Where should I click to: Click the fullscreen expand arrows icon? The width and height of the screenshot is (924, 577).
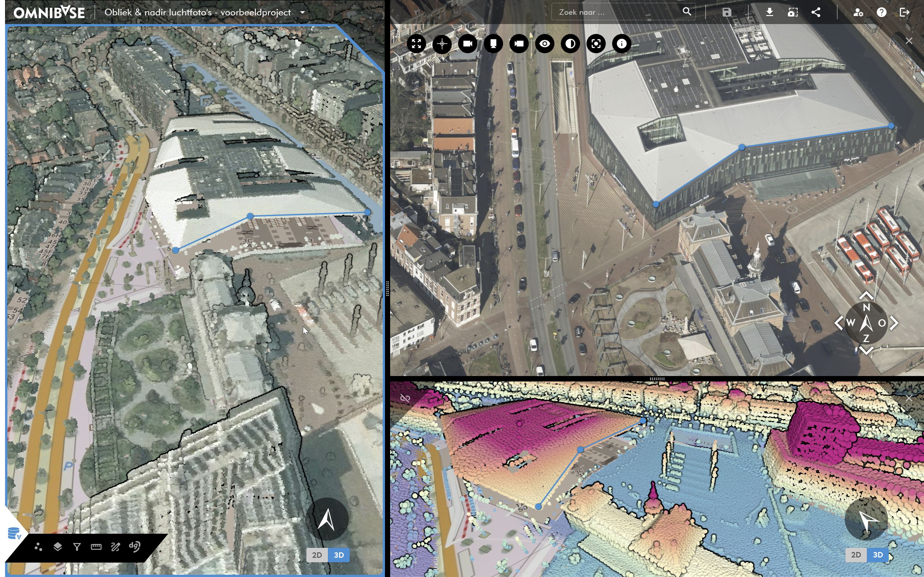tap(416, 44)
